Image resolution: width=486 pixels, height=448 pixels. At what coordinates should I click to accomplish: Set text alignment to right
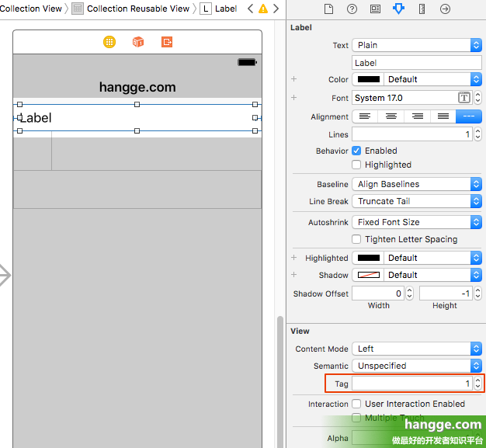coord(417,116)
